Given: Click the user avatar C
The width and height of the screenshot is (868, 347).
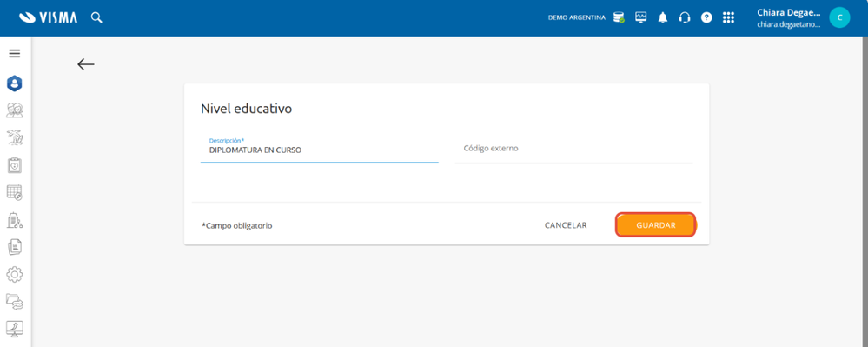Looking at the screenshot, I should point(839,17).
